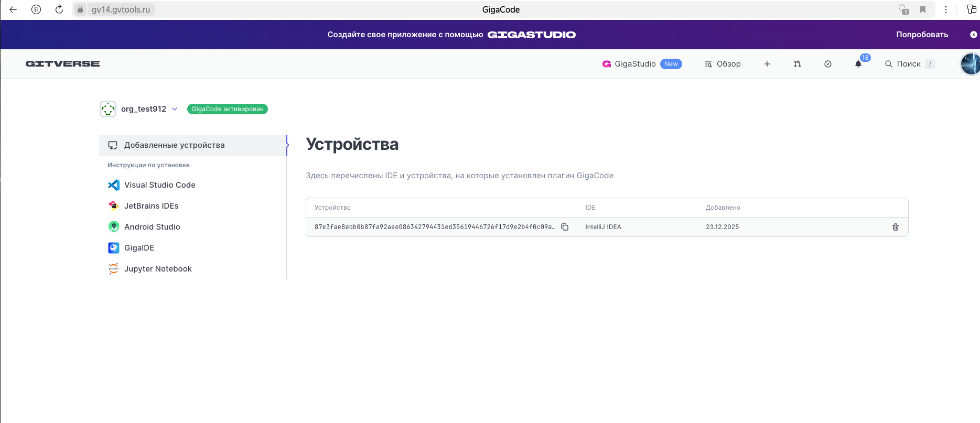980x423 pixels.
Task: Close the GigaStudio promo banner
Action: tap(973, 35)
